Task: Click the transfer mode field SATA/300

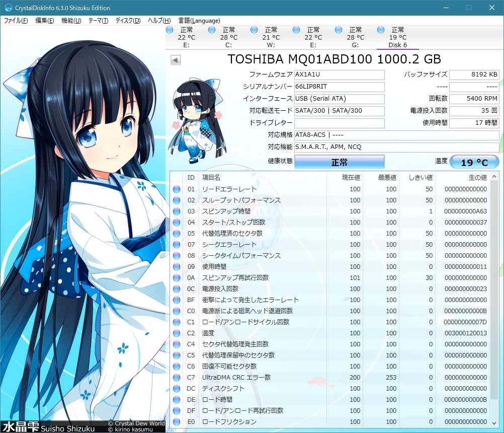Action: [x=340, y=111]
